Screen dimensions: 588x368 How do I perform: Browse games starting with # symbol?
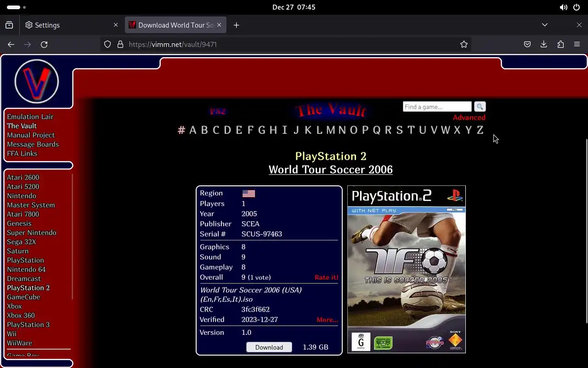tap(181, 130)
